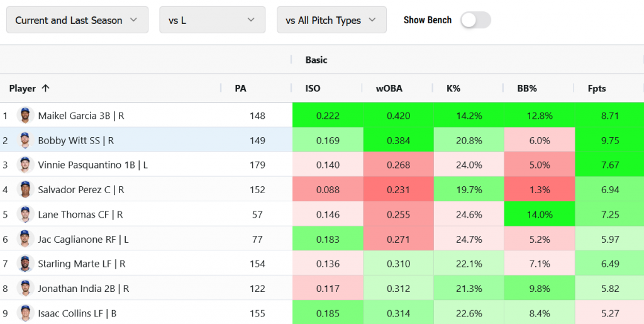Click Starling Marte's player headshot icon

coord(25,264)
